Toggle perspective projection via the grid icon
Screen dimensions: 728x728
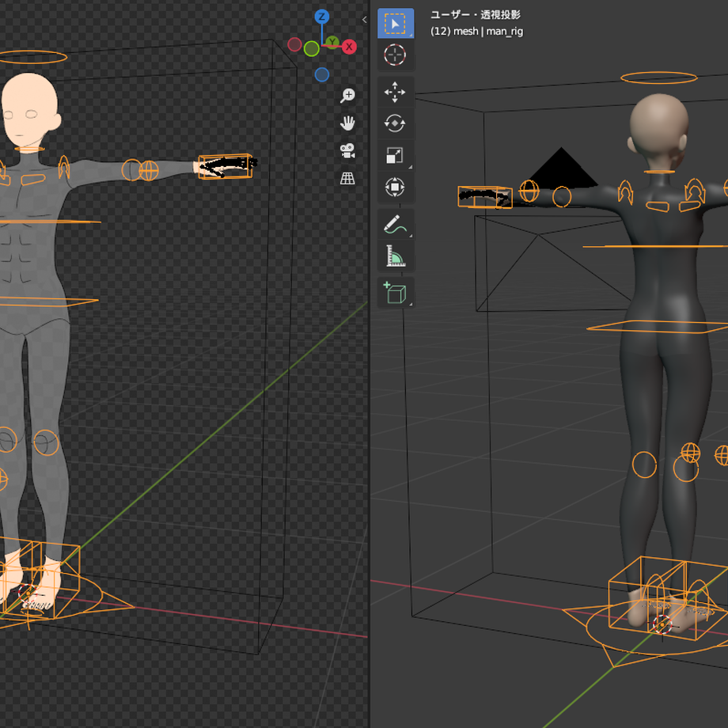(348, 180)
